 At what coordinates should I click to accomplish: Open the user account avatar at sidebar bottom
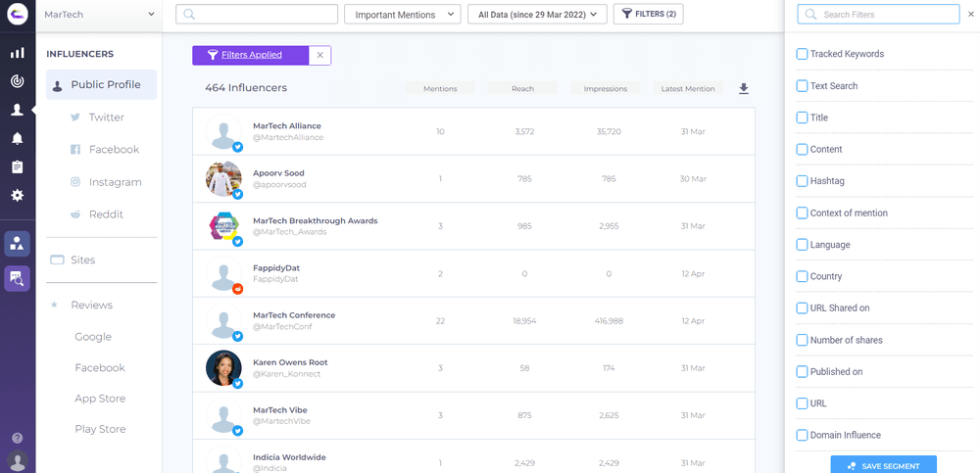[18, 461]
